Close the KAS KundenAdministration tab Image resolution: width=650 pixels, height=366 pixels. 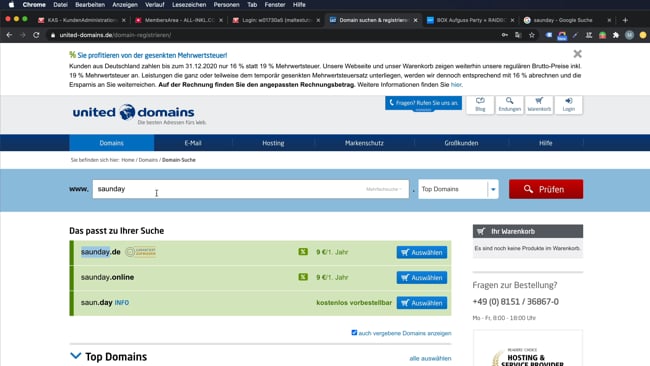(x=124, y=20)
